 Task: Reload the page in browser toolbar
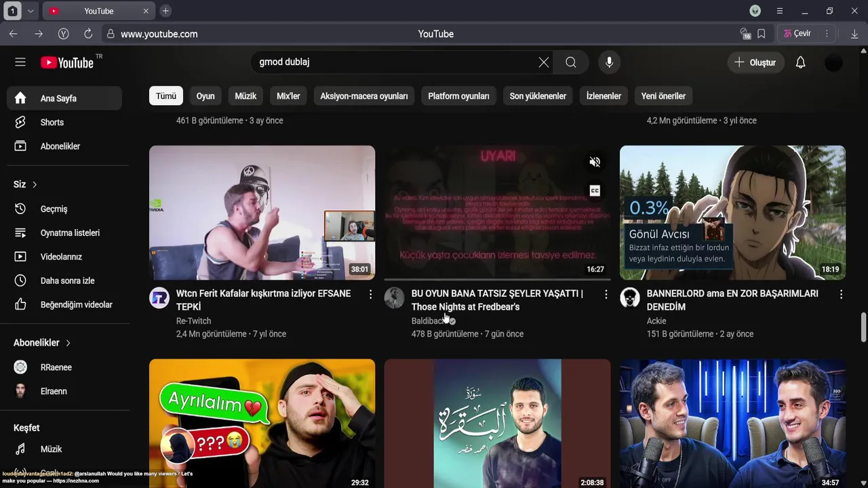pos(88,34)
